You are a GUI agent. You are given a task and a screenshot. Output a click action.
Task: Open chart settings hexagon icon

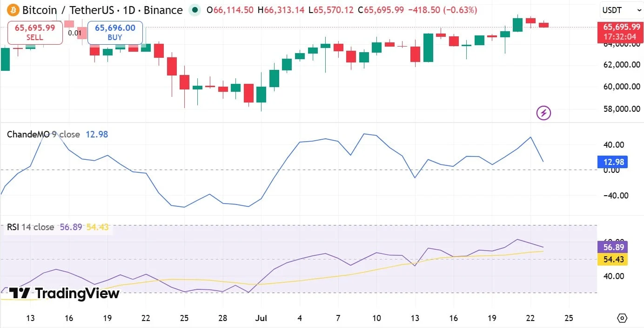(622, 318)
